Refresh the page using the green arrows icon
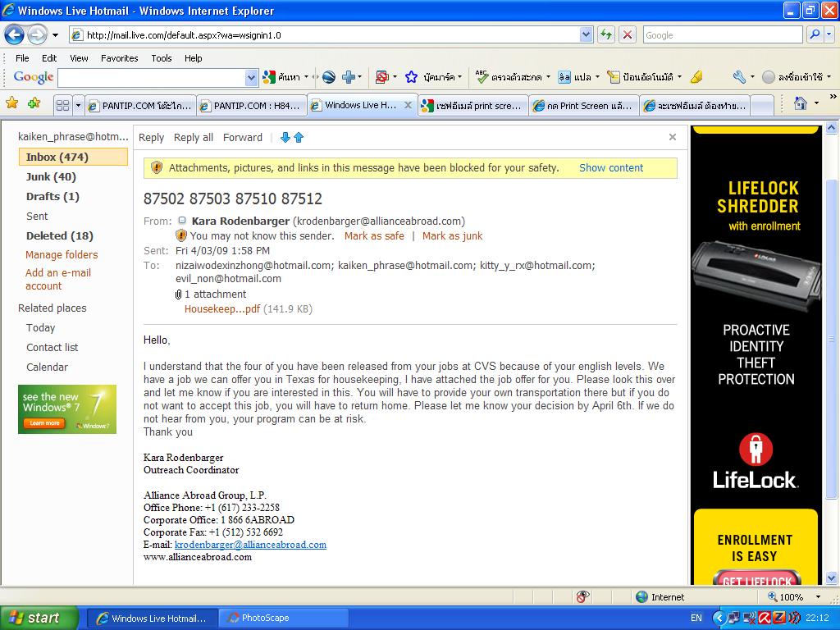 click(606, 35)
